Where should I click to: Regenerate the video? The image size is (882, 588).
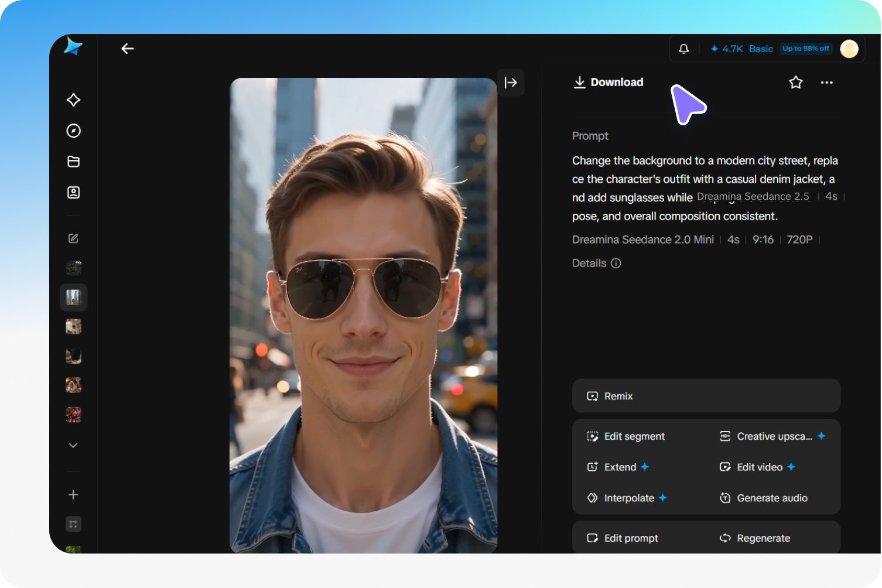coord(754,538)
